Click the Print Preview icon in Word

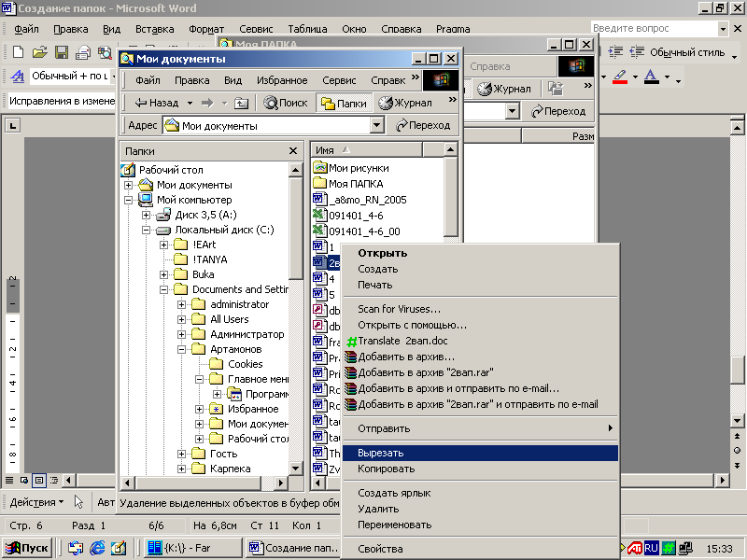click(x=105, y=52)
